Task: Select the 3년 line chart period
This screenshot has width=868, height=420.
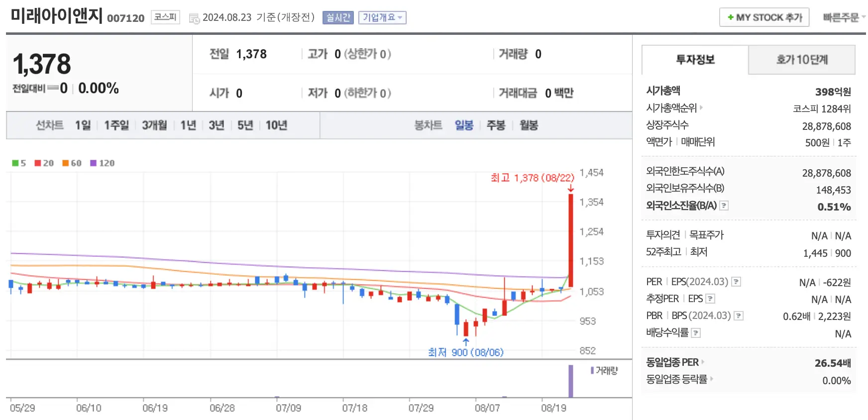Action: pos(217,125)
